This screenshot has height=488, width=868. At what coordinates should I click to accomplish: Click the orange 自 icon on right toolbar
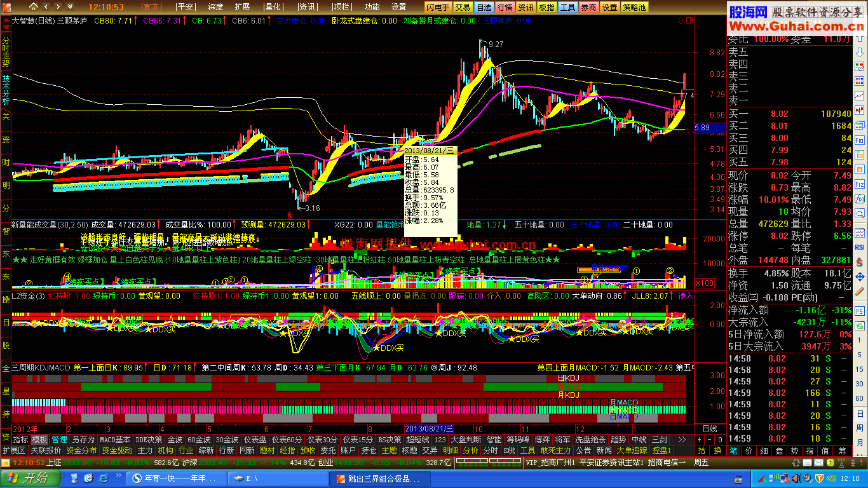tap(860, 169)
